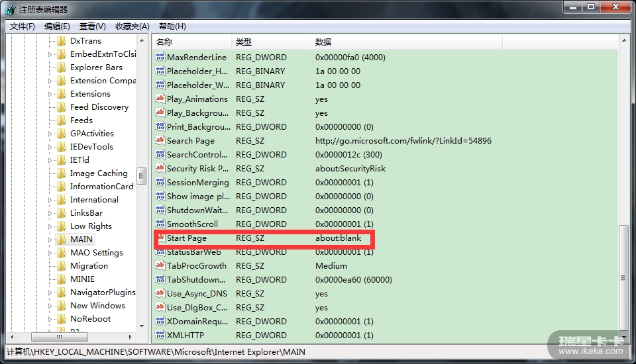
Task: Click the Security Risk P... string icon
Action: pos(160,168)
